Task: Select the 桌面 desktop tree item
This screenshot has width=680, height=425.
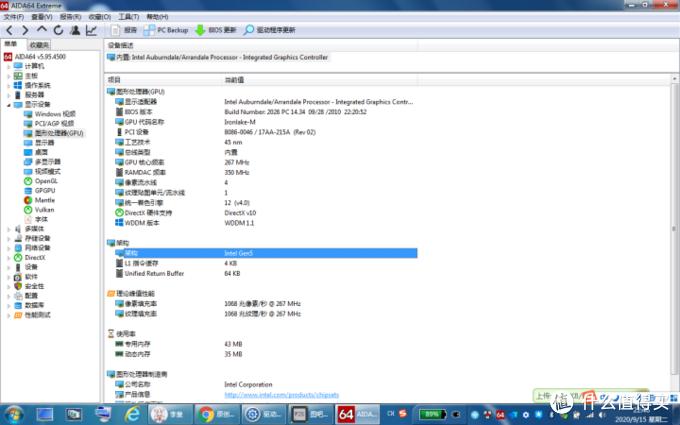Action: coord(36,152)
